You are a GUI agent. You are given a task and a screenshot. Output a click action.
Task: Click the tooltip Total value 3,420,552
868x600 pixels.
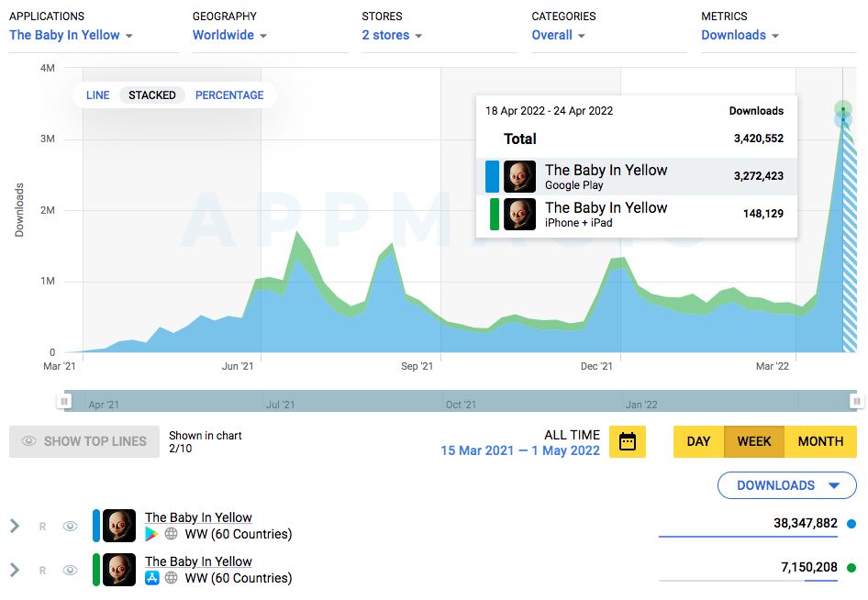[759, 139]
